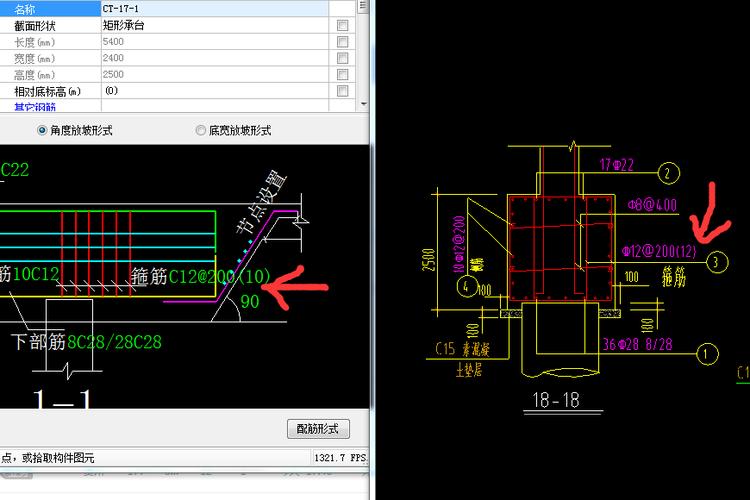The image size is (750, 500).
Task: Expand the 其它钢筋 property row
Action: (x=50, y=105)
